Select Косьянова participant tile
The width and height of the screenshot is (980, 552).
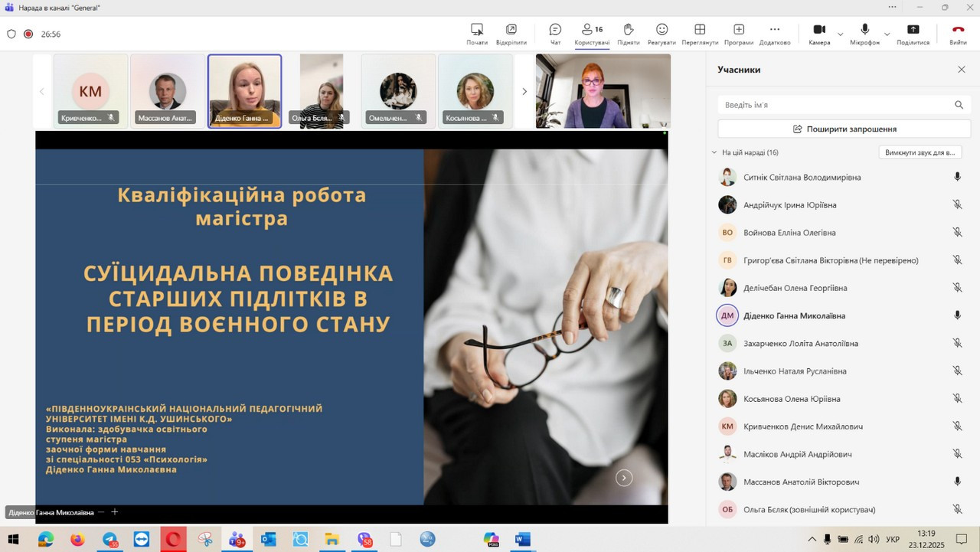coord(475,90)
